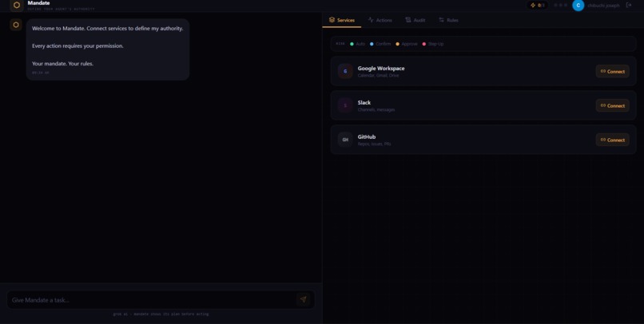Send the task with the paper-plane button
Viewport: 644px width, 324px height.
coord(303,300)
